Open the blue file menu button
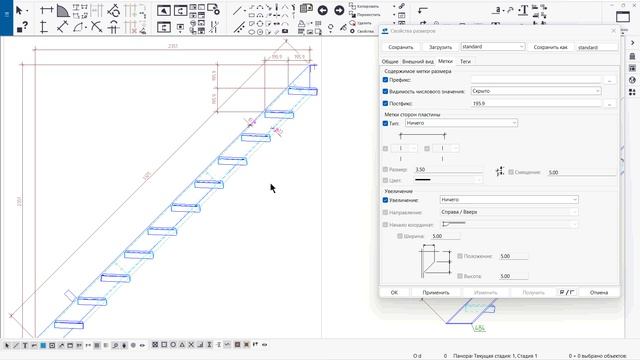The image size is (640, 360). pos(7,18)
